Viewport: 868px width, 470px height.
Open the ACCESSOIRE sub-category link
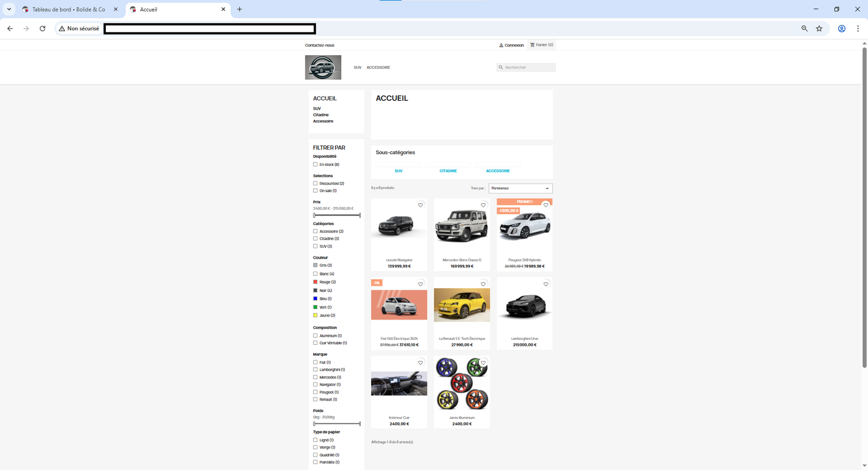(x=498, y=171)
